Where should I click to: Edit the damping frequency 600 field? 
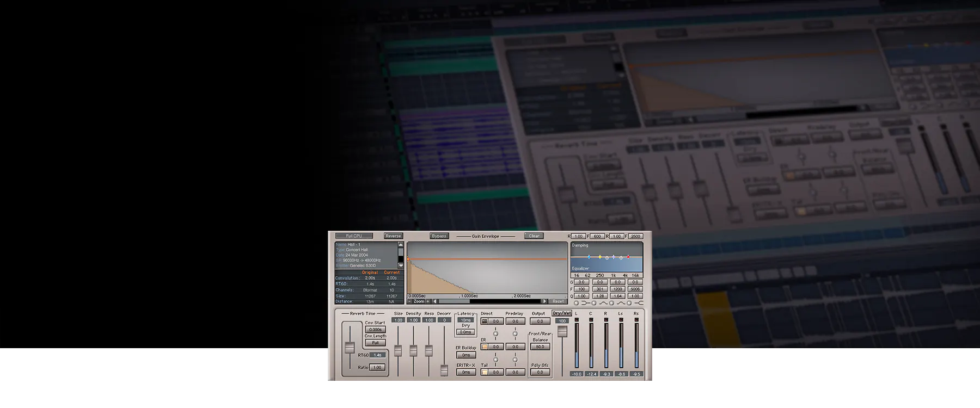tap(597, 237)
